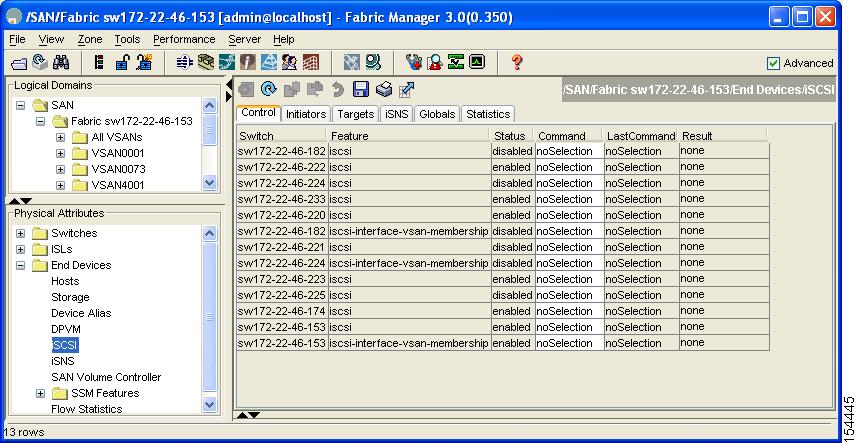Click the blue circular refresh values icon
Image resolution: width=859 pixels, height=443 pixels.
coord(268,89)
